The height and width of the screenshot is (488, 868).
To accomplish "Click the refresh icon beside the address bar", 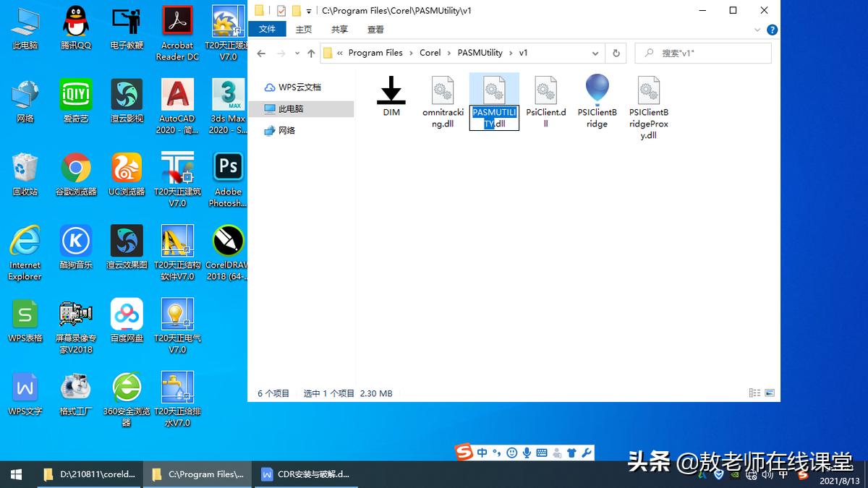I will (x=616, y=53).
